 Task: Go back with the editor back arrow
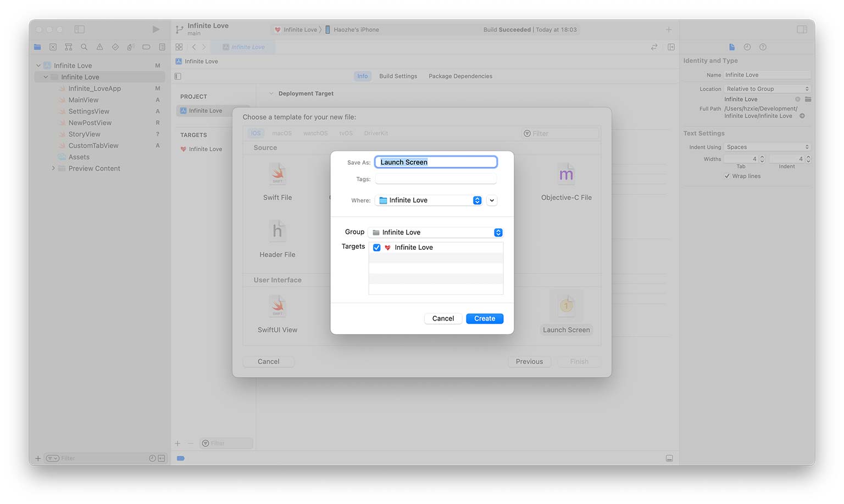194,47
